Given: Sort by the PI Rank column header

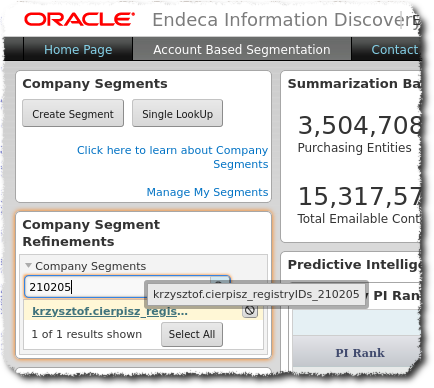Looking at the screenshot, I should click(360, 352).
